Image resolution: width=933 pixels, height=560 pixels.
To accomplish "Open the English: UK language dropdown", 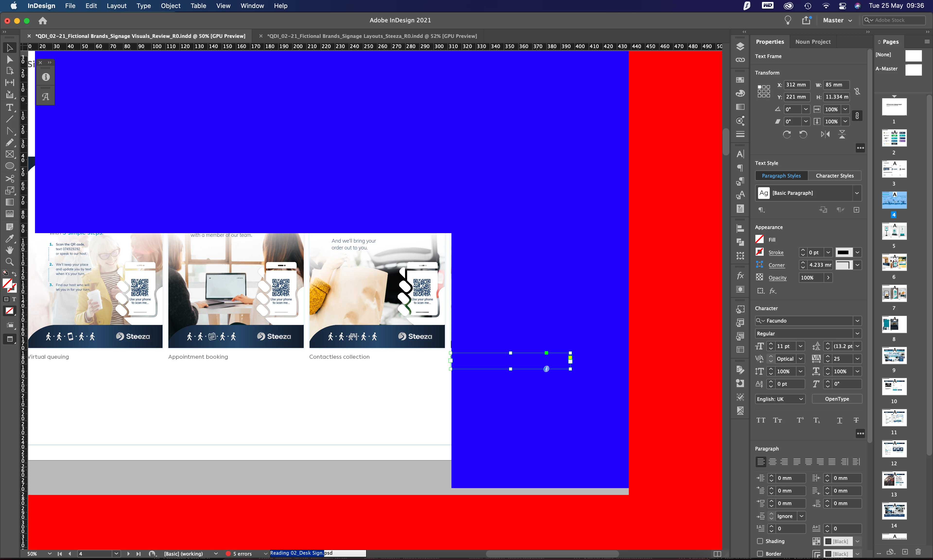I will tap(780, 399).
